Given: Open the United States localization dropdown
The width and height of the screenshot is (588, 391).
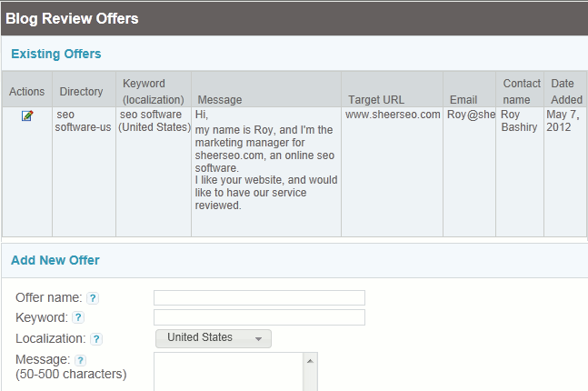Looking at the screenshot, I should click(x=214, y=338).
